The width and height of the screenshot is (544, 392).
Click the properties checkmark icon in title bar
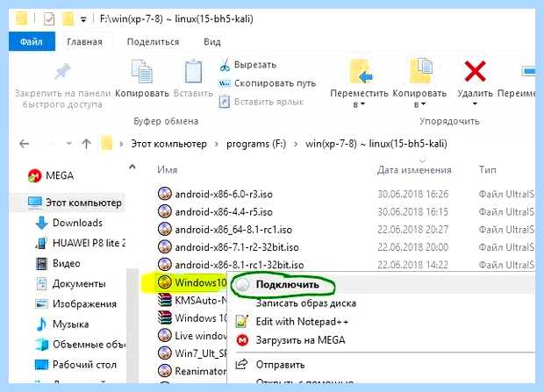pyautogui.click(x=49, y=18)
